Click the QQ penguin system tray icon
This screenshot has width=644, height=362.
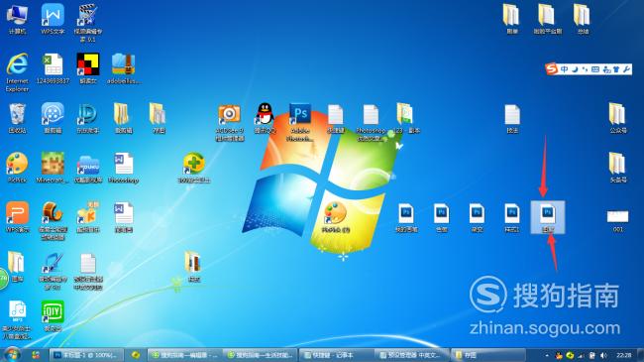coord(558,355)
